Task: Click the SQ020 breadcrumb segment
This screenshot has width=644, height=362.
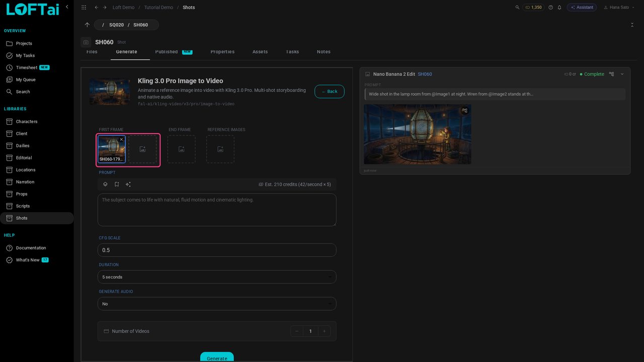Action: pos(116,25)
